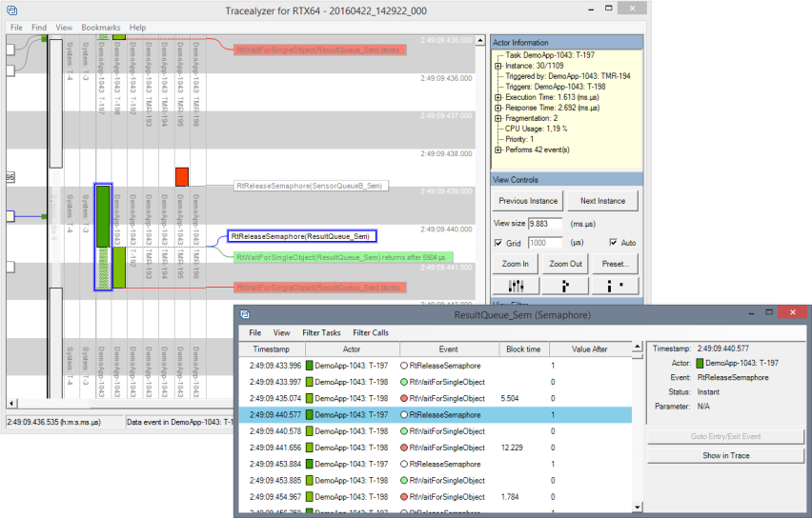Minimize the ResultQueue_Sem window
Screen dimensions: 812x518
point(751,313)
